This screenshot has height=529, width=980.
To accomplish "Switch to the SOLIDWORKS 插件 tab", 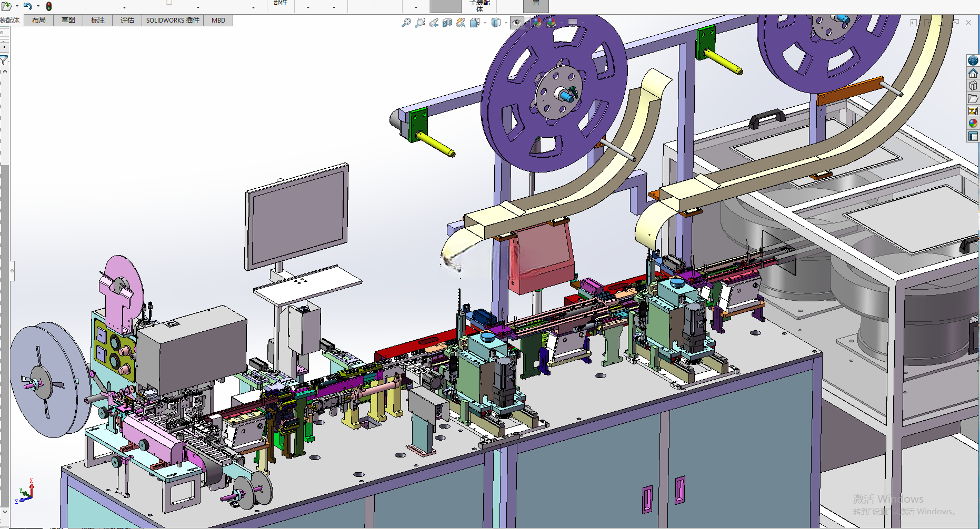I will tap(173, 20).
